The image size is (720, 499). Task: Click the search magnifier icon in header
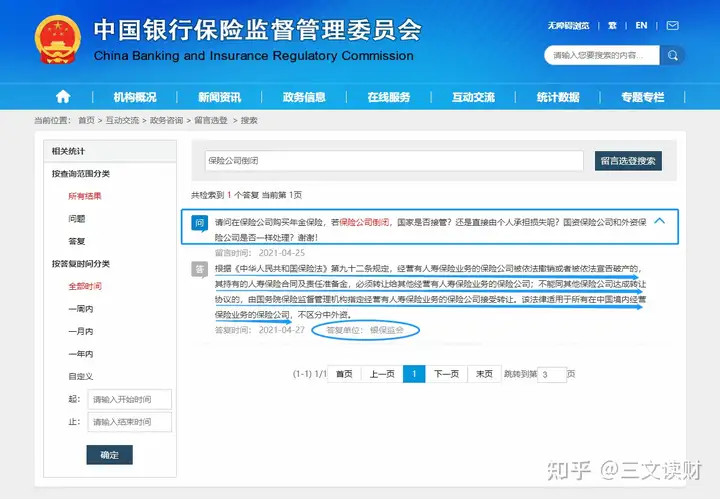[673, 56]
